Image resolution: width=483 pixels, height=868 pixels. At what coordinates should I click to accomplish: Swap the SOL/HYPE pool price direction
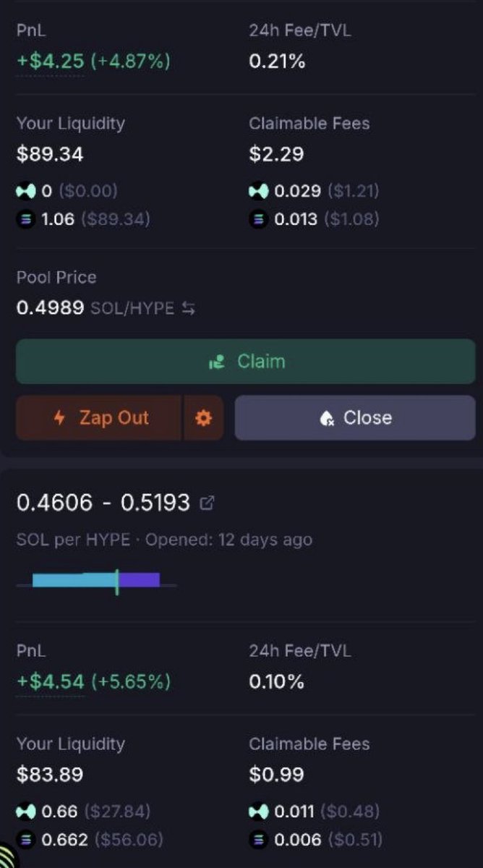click(189, 309)
